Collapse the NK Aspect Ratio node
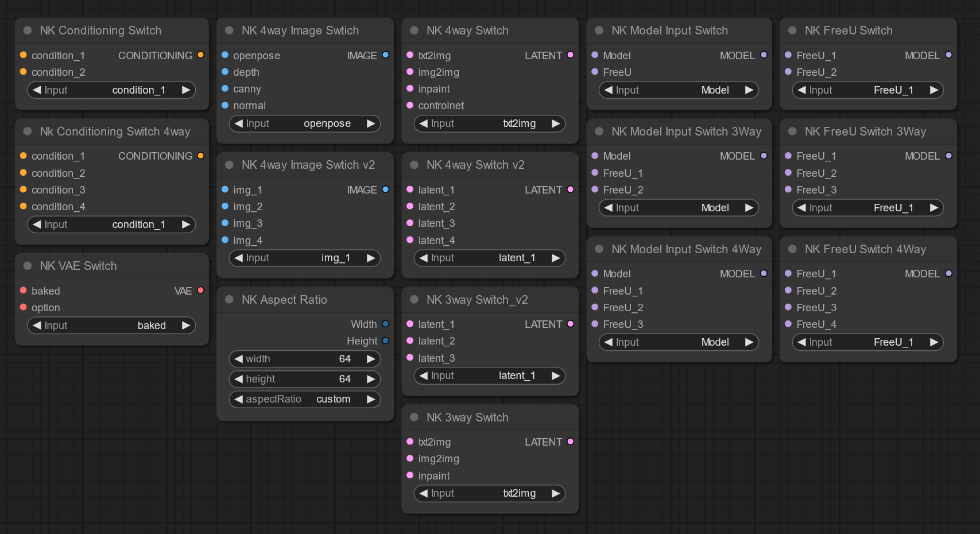This screenshot has height=534, width=980. [x=229, y=300]
